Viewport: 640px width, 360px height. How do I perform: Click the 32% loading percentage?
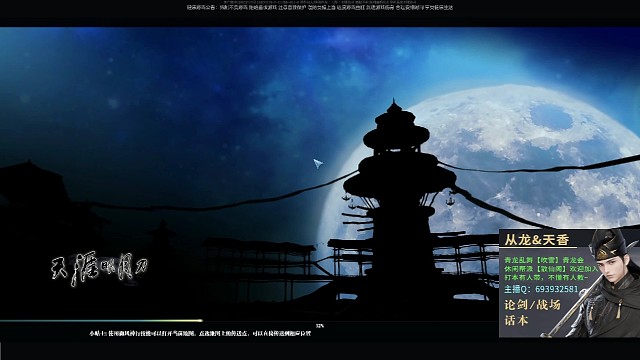coord(320,326)
